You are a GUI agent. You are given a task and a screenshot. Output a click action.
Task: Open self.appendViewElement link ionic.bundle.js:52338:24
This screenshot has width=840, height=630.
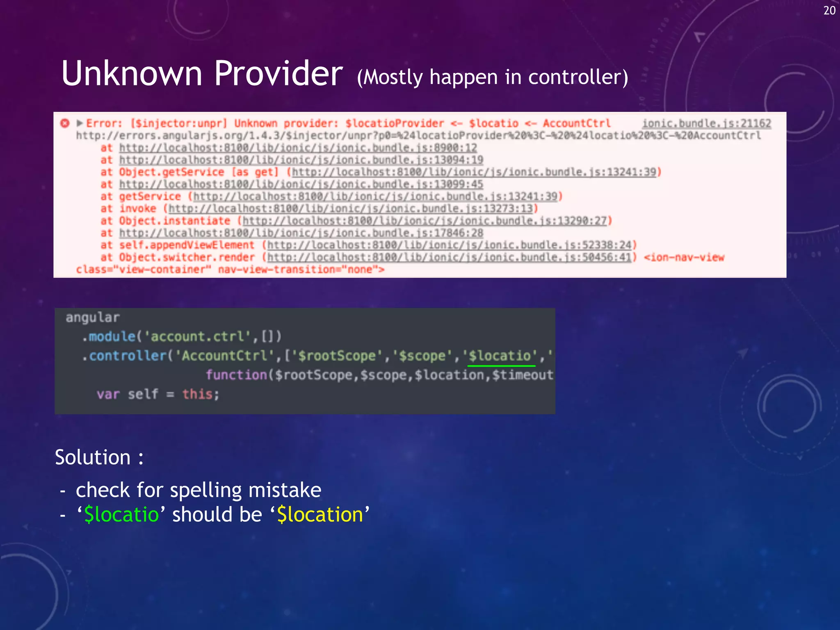[x=450, y=245]
